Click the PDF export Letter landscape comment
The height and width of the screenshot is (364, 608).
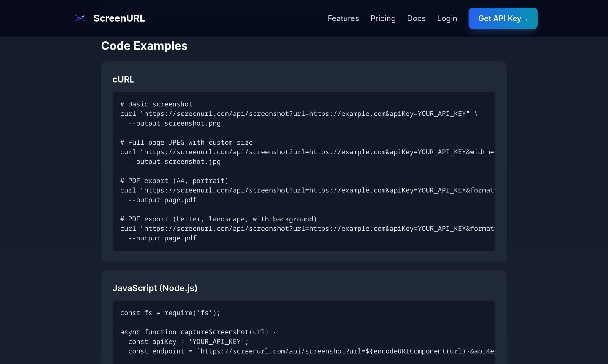click(218, 219)
